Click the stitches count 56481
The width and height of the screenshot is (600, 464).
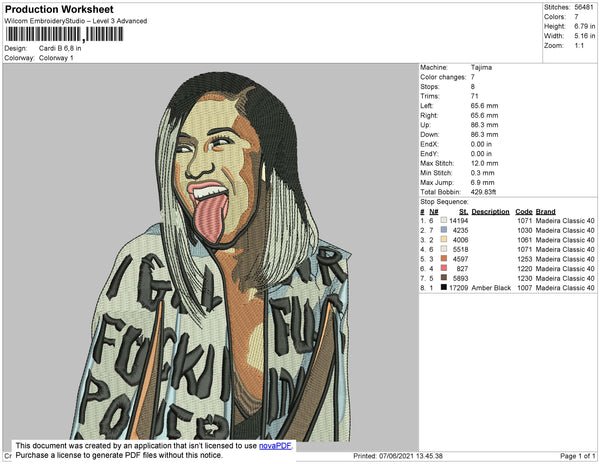(x=584, y=7)
